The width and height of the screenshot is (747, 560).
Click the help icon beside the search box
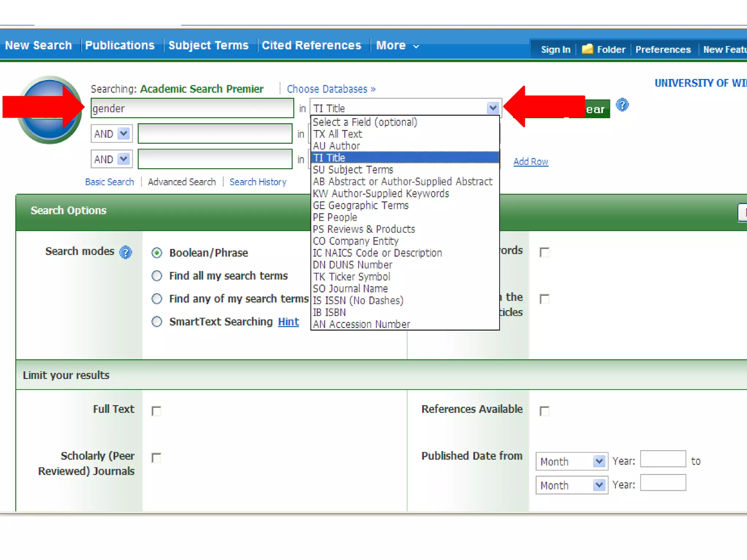pos(622,105)
